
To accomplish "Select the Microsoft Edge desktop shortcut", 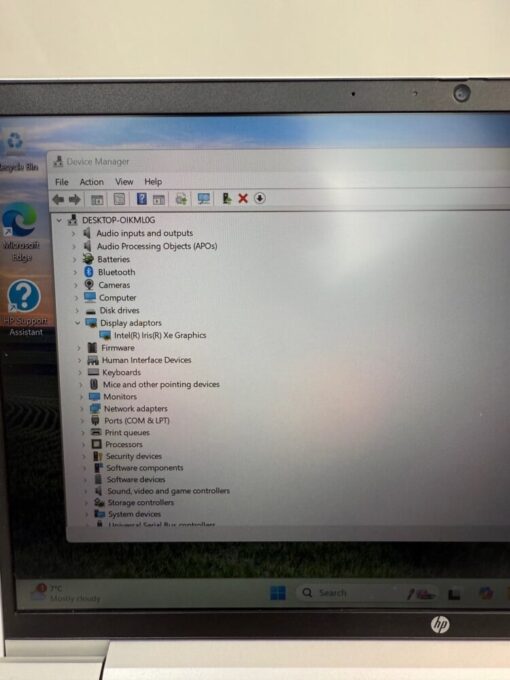I will point(20,232).
